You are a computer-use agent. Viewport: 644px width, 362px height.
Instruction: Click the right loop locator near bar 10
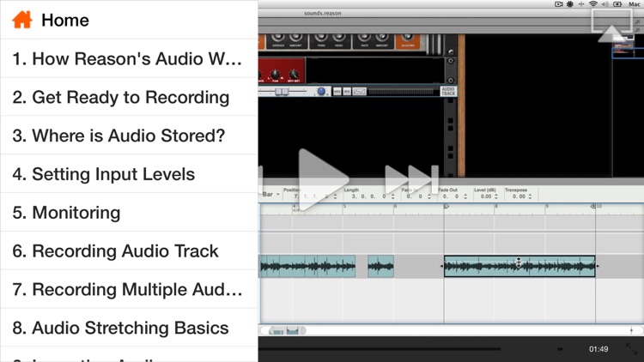[593, 206]
